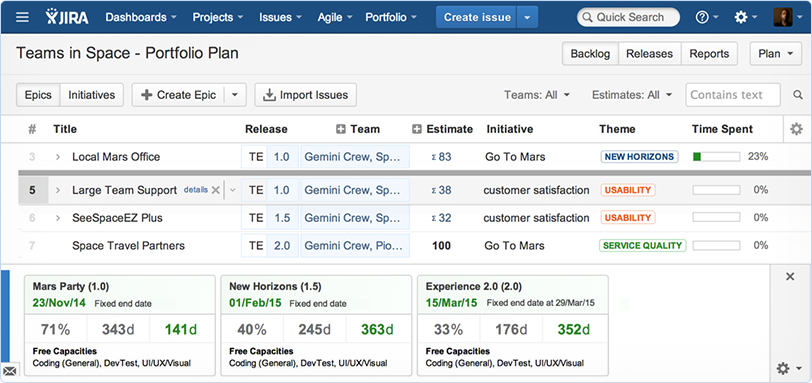Expand Estimate column plus icon
This screenshot has width=812, height=383.
(417, 129)
